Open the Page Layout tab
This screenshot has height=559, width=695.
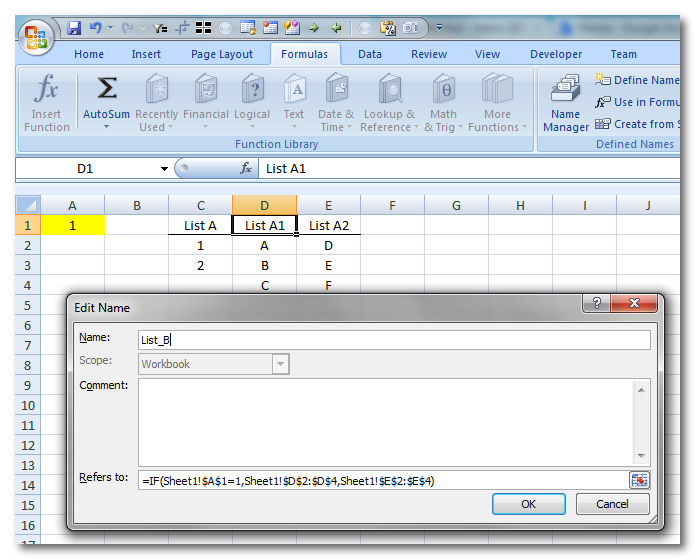(x=222, y=54)
